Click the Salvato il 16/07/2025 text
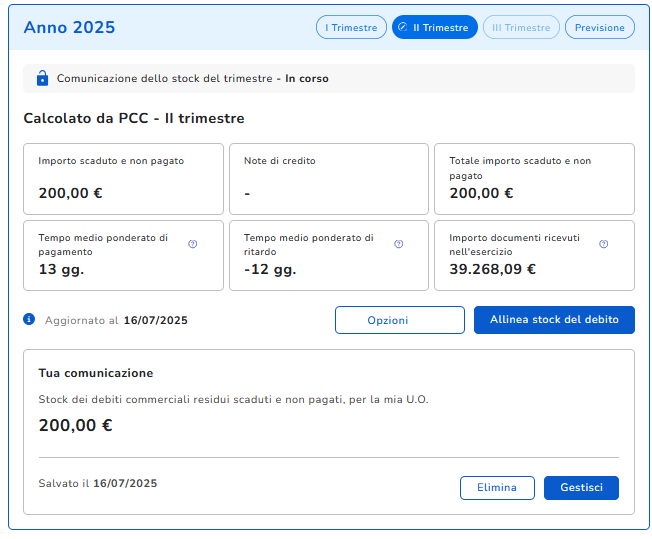 98,483
